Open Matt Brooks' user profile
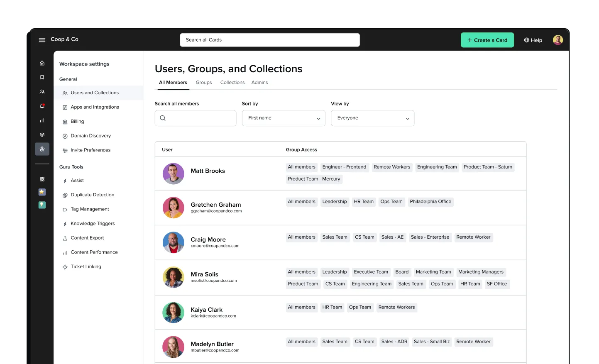The image size is (599, 364). (208, 171)
